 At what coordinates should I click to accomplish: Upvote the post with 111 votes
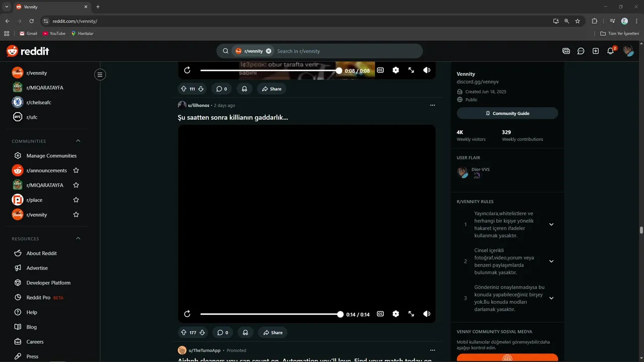(x=184, y=88)
